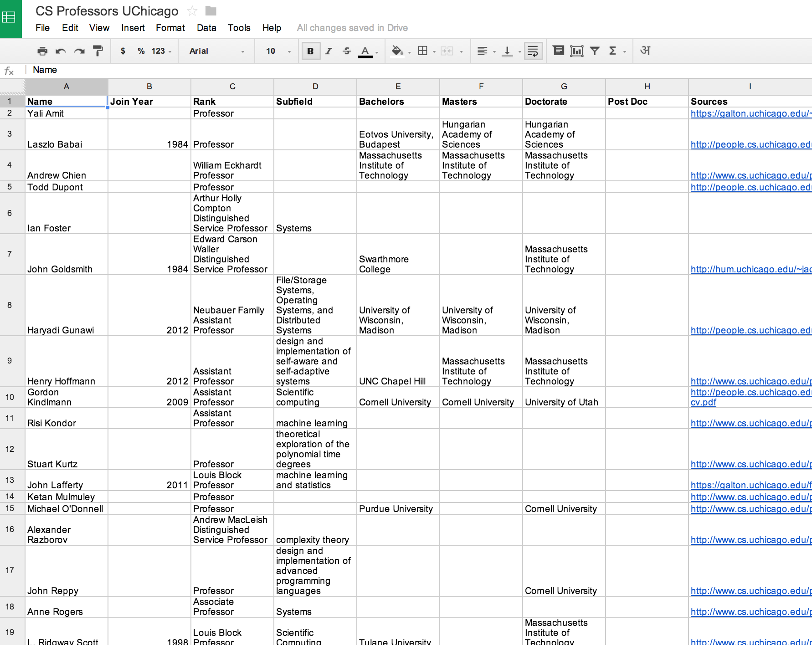Open input tools Hindi icon
Viewport: 812px width, 645px height.
[645, 51]
